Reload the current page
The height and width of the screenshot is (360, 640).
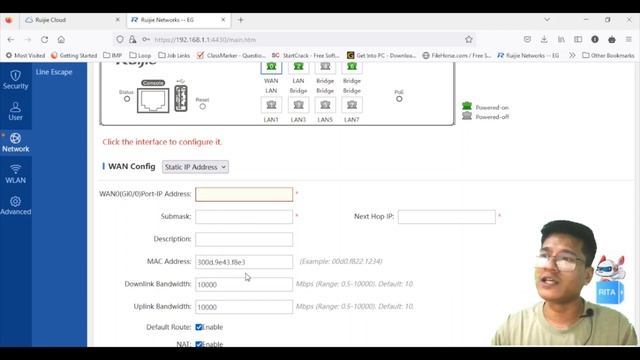(x=44, y=40)
